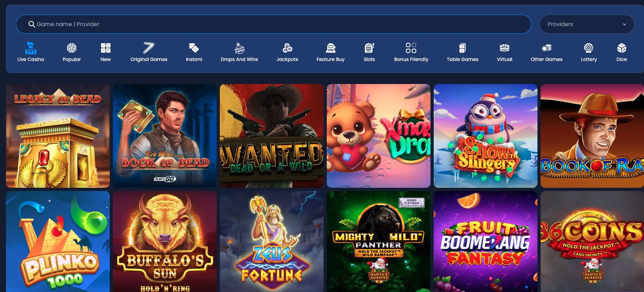The image size is (644, 292).
Task: Open the Feature Buy icon
Action: [331, 48]
